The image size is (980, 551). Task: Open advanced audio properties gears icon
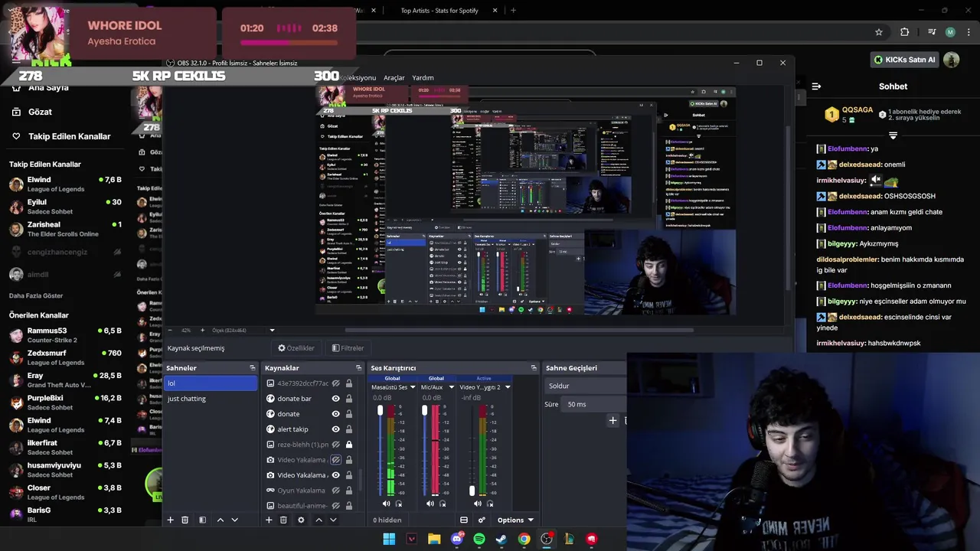(x=481, y=520)
